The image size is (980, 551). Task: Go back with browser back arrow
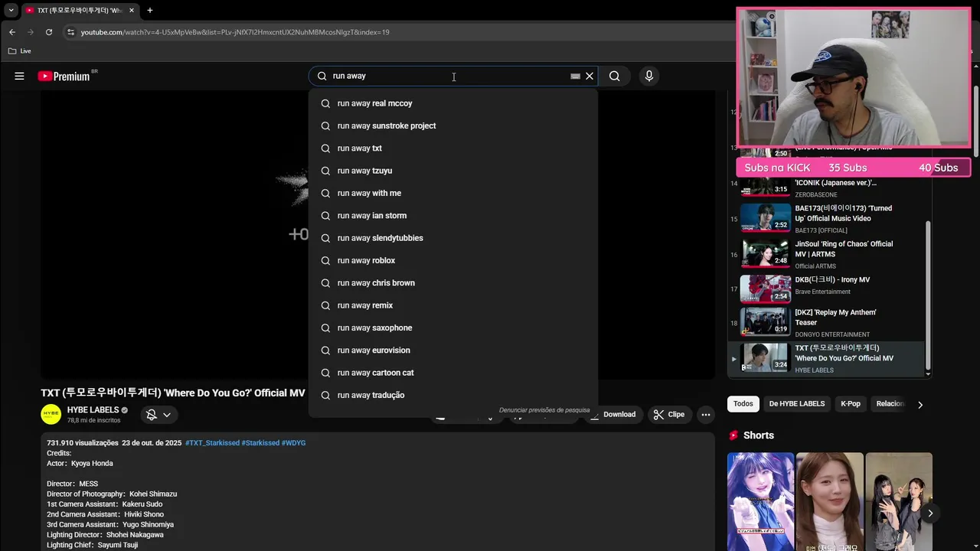point(11,32)
